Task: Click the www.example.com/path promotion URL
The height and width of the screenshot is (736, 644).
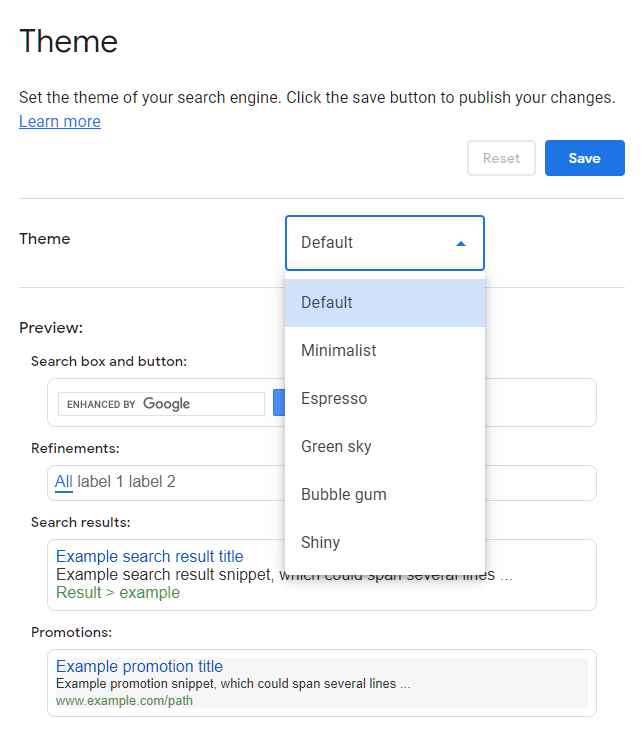Action: click(124, 701)
